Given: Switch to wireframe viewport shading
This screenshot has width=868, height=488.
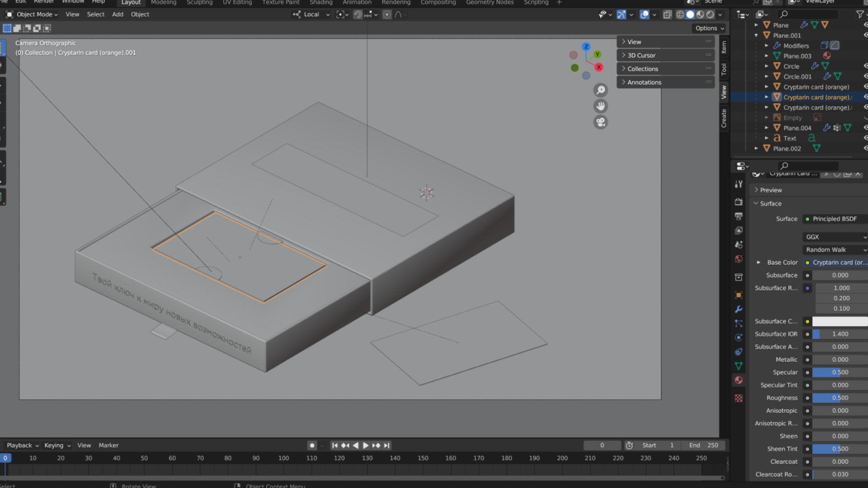Looking at the screenshot, I should [x=680, y=14].
